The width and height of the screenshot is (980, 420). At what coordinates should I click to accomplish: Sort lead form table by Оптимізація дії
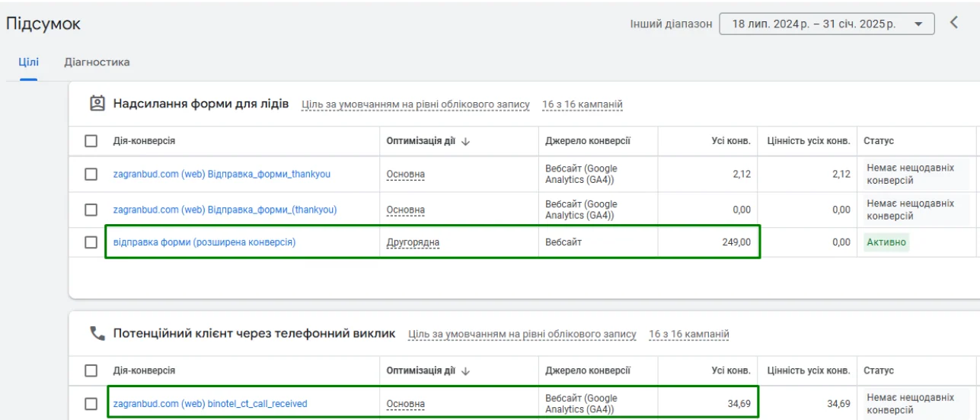[428, 141]
